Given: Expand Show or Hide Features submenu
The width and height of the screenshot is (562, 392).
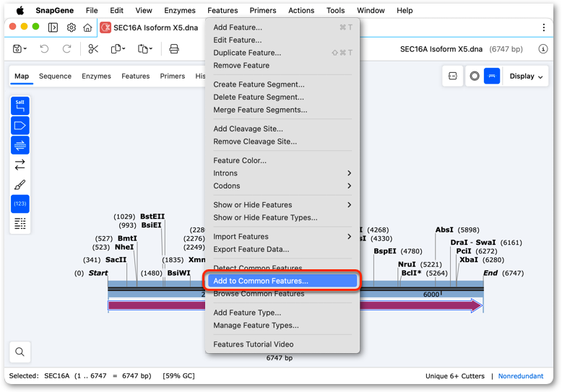Looking at the screenshot, I should click(x=282, y=205).
